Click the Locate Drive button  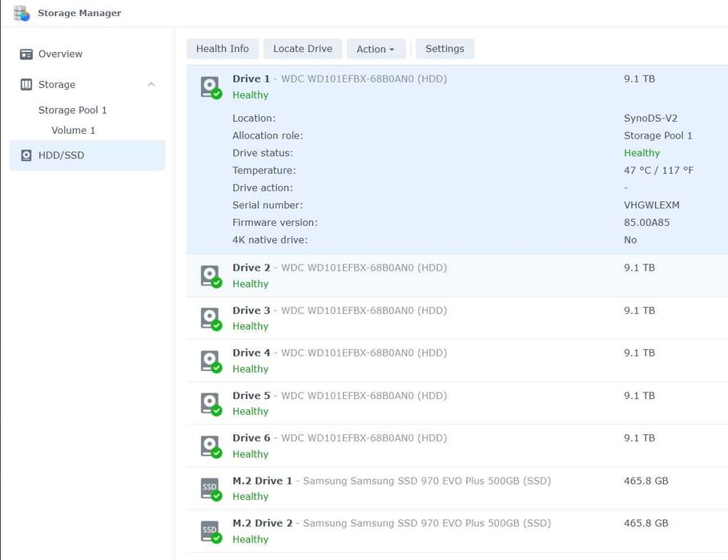click(303, 49)
